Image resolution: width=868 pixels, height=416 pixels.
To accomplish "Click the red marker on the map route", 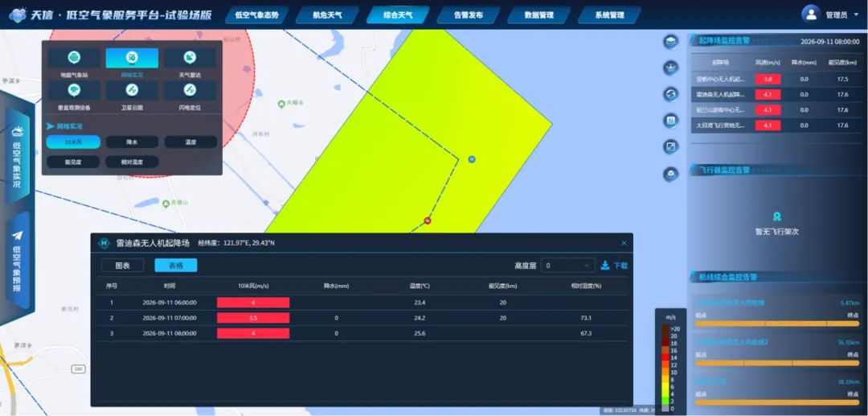I will pyautogui.click(x=428, y=220).
